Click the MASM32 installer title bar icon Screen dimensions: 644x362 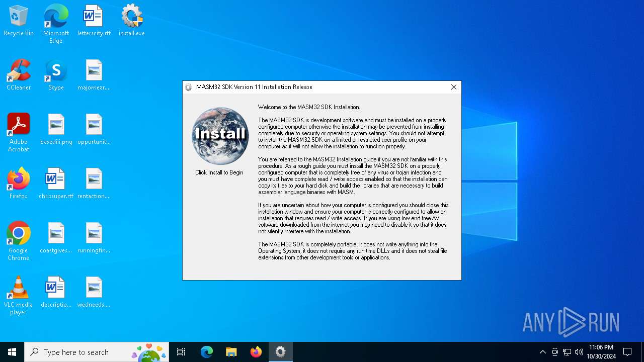[189, 87]
